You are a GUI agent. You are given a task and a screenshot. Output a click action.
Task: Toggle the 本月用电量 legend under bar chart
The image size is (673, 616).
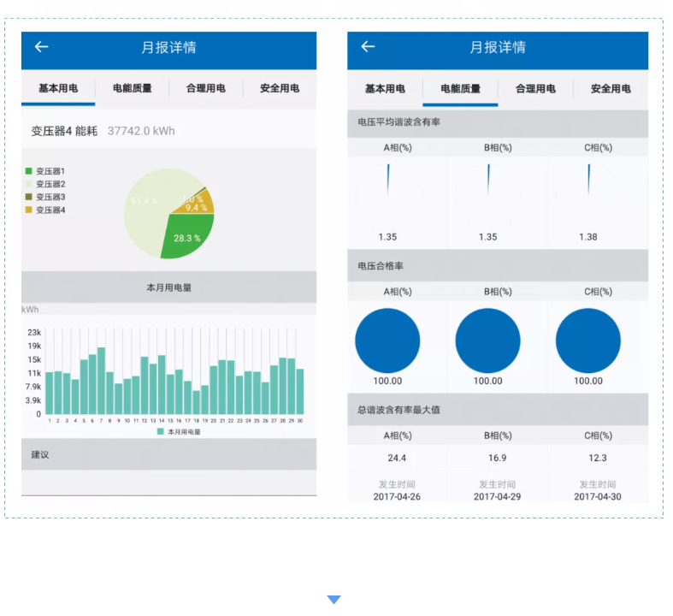point(179,432)
